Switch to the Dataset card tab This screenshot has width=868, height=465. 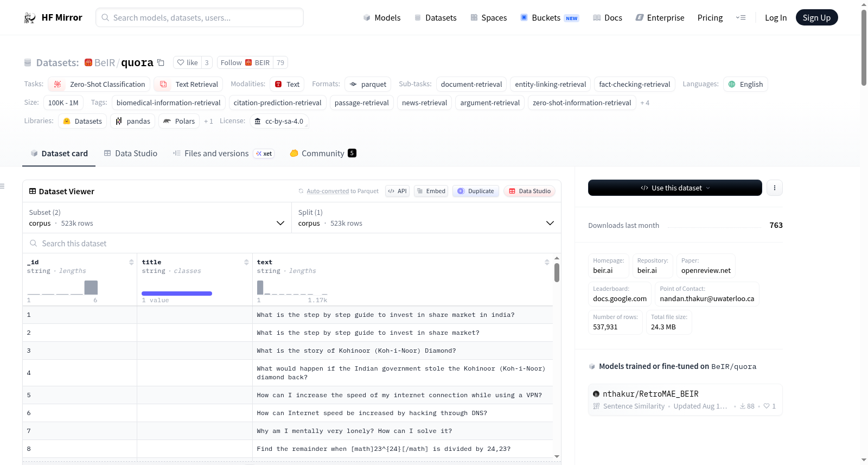click(x=59, y=154)
